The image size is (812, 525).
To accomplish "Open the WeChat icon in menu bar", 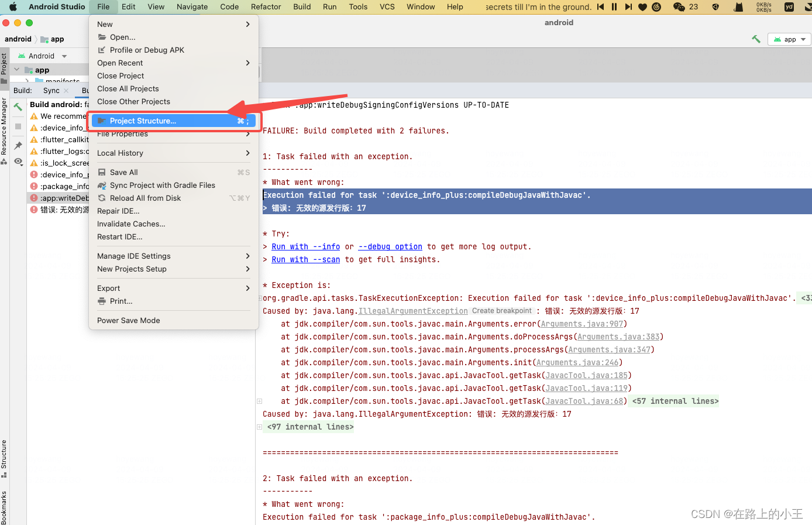I will point(679,7).
